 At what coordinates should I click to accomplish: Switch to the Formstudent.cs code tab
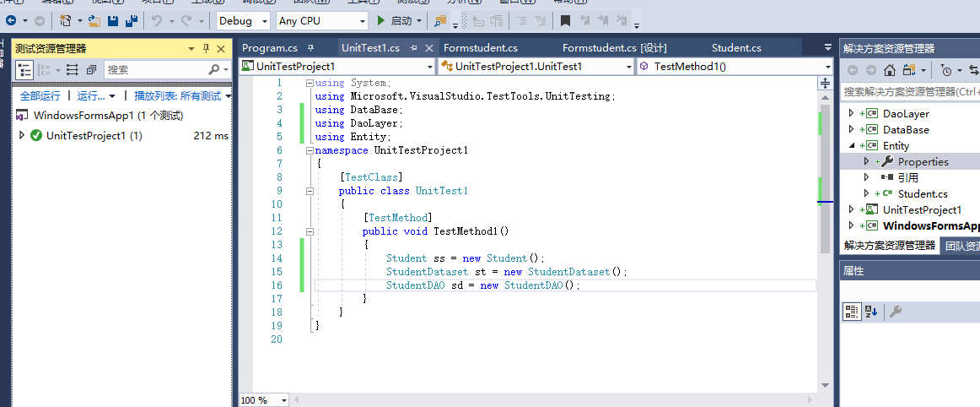click(481, 48)
